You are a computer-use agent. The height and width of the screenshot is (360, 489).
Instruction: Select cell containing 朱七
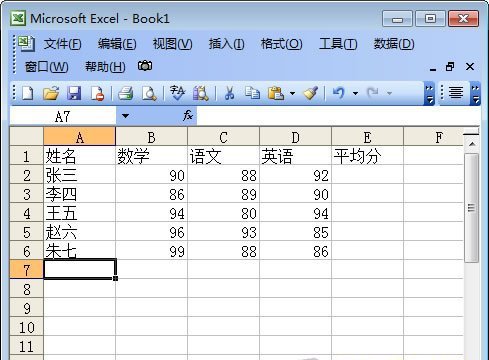pos(79,250)
